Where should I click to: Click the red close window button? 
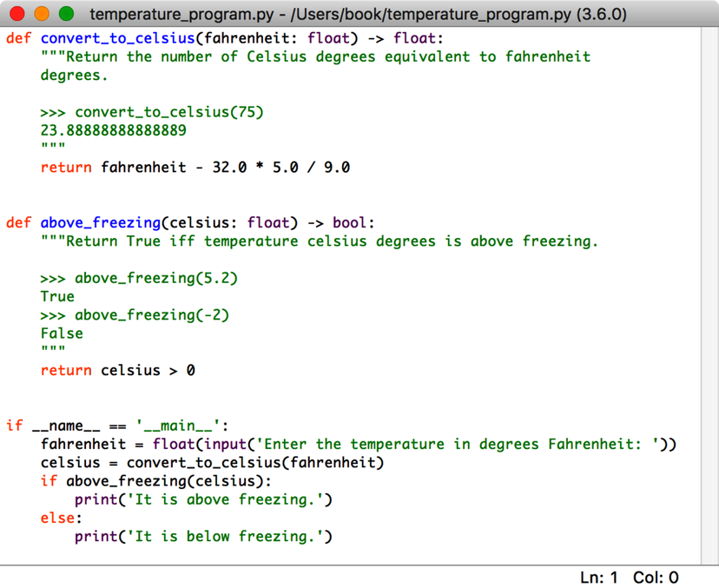point(16,15)
